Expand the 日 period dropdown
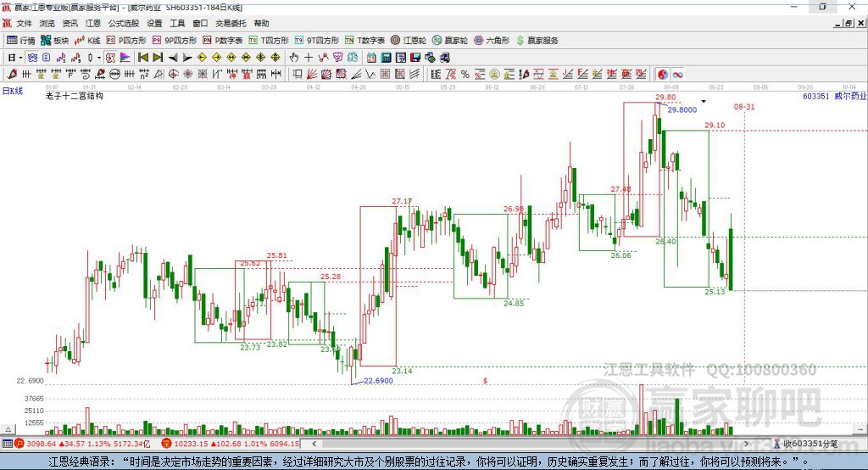The width and height of the screenshot is (868, 470). (x=20, y=58)
